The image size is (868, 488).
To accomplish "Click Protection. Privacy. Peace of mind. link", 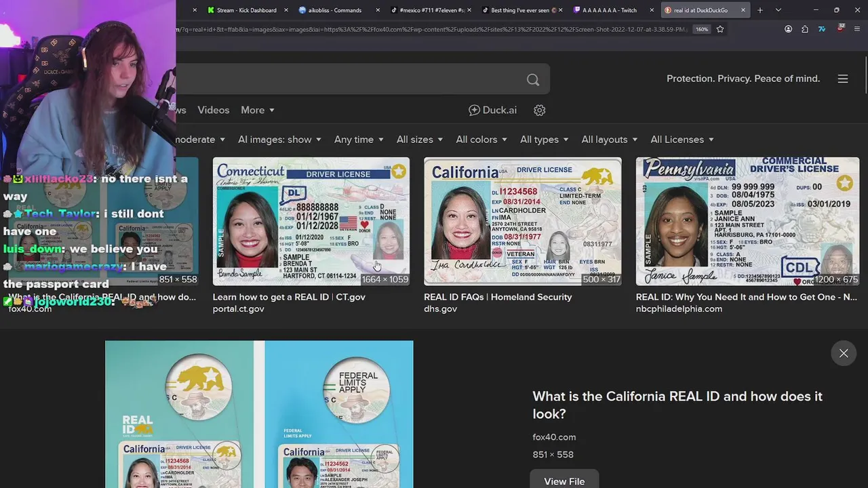I will [x=743, y=79].
